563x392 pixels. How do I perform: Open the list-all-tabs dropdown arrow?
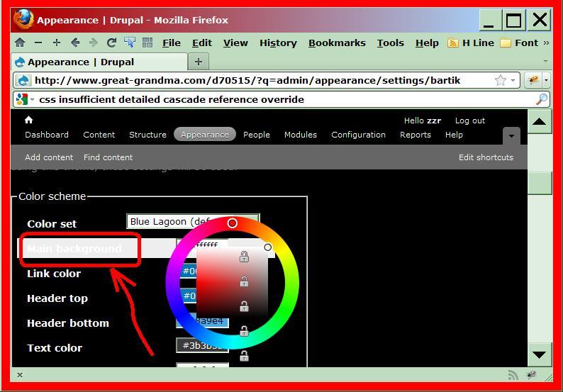(x=545, y=62)
